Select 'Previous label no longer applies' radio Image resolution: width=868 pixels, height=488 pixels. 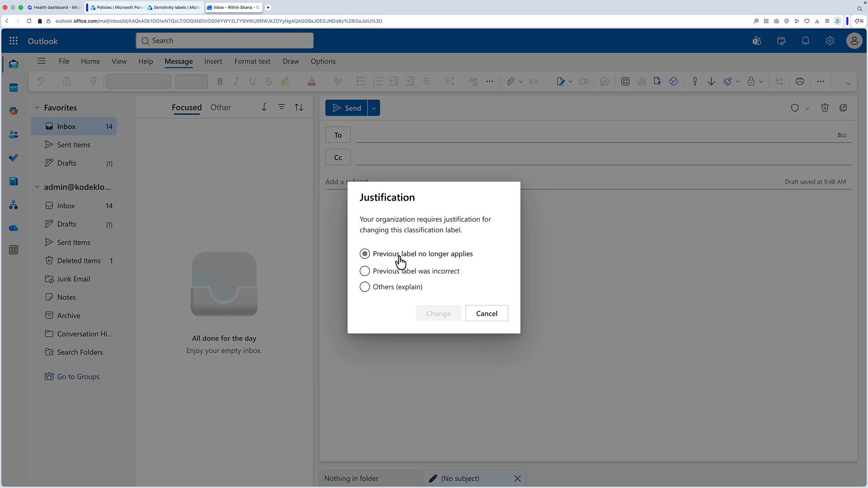point(364,253)
